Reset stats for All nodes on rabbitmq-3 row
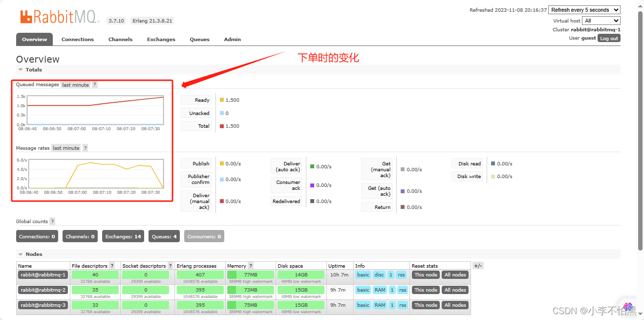The height and width of the screenshot is (320, 644). (x=455, y=305)
